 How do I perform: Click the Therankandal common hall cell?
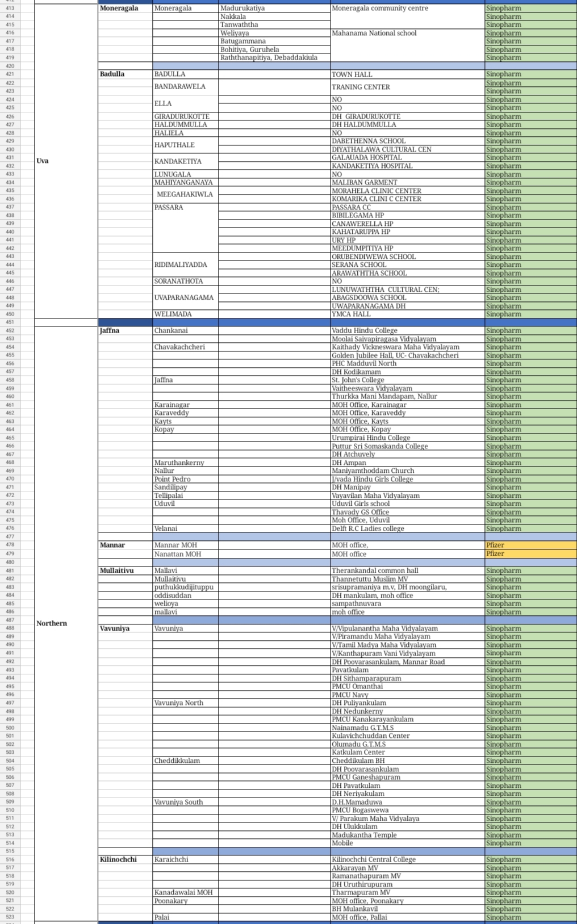(407, 570)
